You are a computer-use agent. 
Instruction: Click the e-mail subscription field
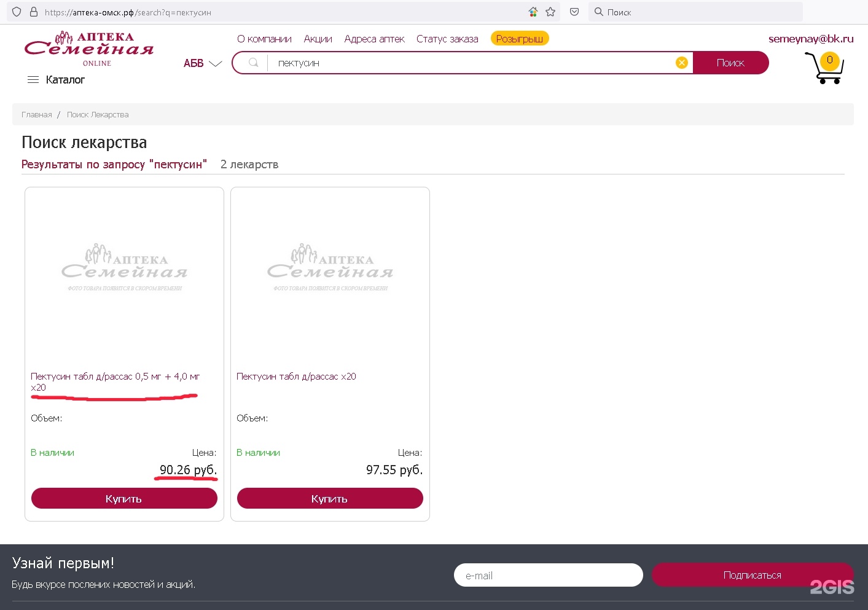pyautogui.click(x=548, y=575)
